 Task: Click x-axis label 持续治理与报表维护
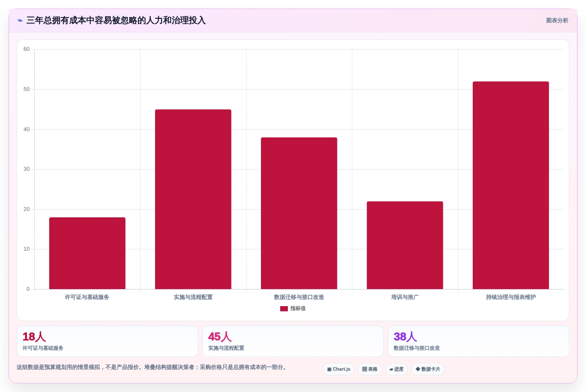click(x=511, y=297)
